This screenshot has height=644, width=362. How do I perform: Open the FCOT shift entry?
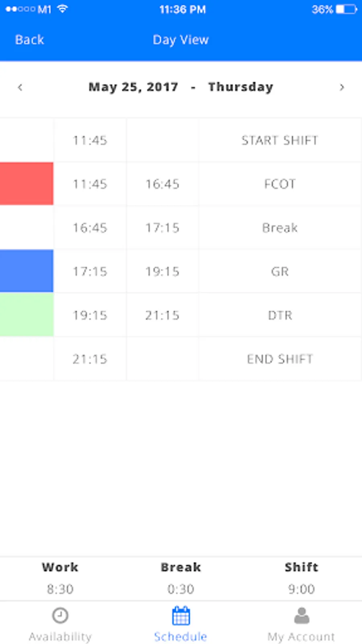point(280,184)
